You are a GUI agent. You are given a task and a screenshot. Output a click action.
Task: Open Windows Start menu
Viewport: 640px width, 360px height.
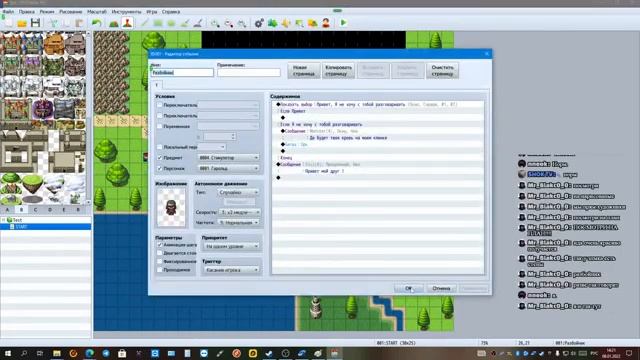click(8, 353)
